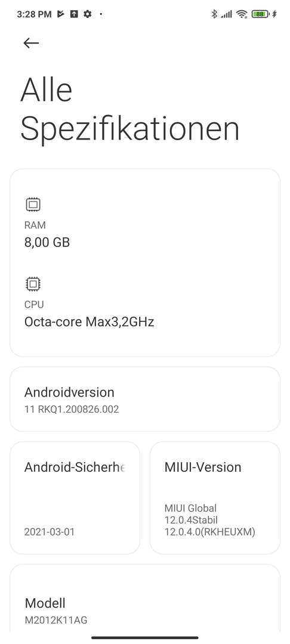Image resolution: width=290 pixels, height=644 pixels.
Task: Open the MIUI-Version card
Action: click(x=215, y=498)
